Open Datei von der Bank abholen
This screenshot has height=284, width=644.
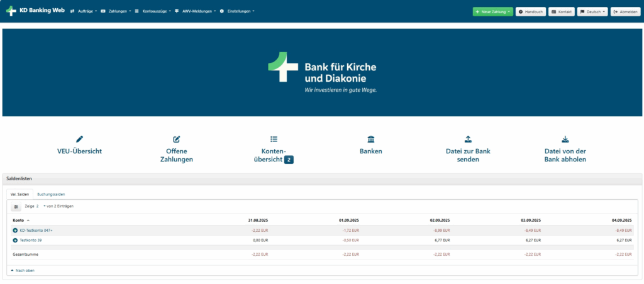point(565,156)
